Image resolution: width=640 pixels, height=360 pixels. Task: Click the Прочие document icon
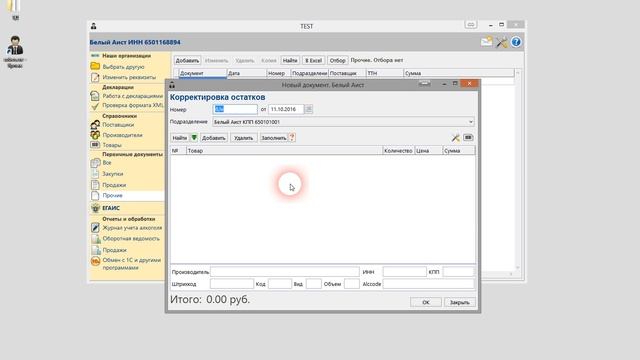click(x=95, y=196)
